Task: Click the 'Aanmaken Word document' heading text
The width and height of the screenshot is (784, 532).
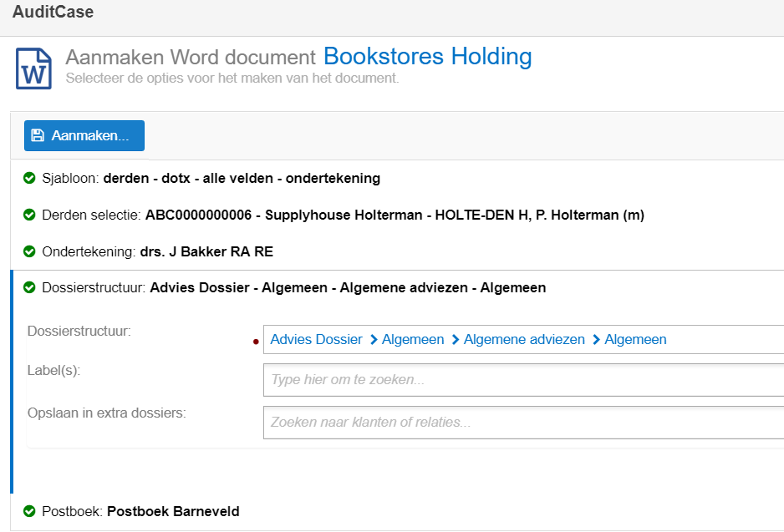Action: (x=191, y=57)
